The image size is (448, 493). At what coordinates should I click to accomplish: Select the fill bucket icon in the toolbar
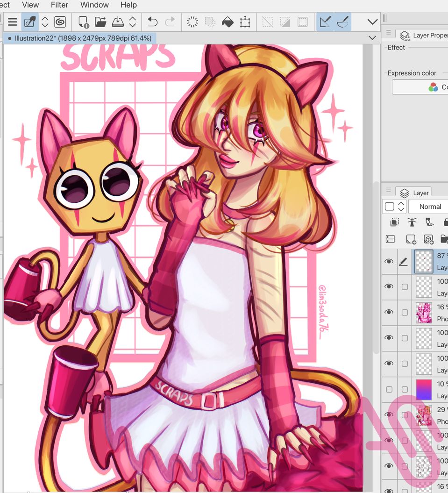(227, 21)
